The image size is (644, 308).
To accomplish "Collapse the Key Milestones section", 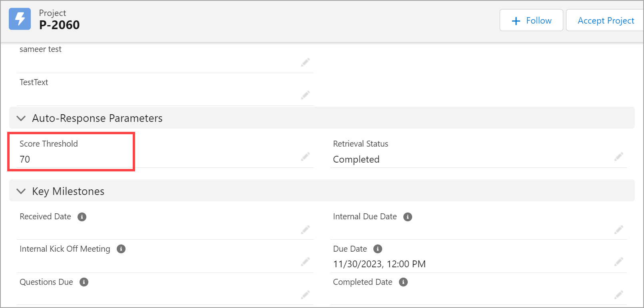I will click(21, 191).
